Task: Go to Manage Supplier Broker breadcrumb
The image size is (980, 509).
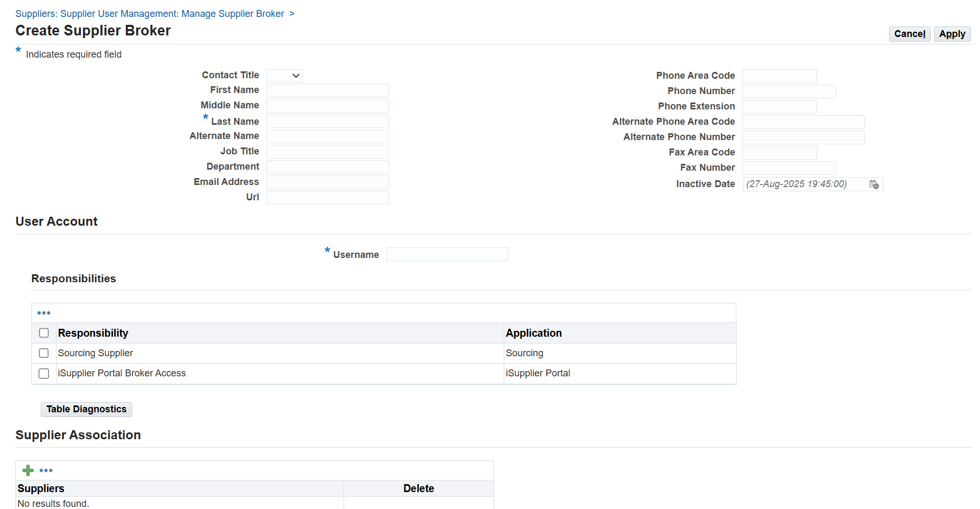Action: click(x=233, y=13)
